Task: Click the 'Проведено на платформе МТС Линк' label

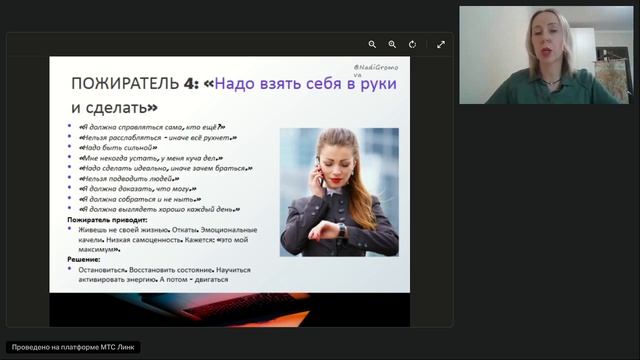Action: pos(73,347)
